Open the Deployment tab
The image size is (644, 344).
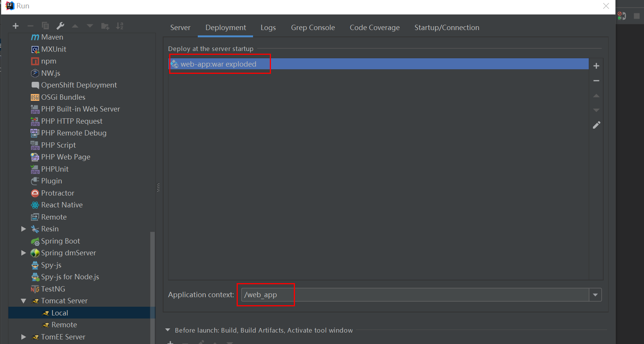click(x=226, y=27)
